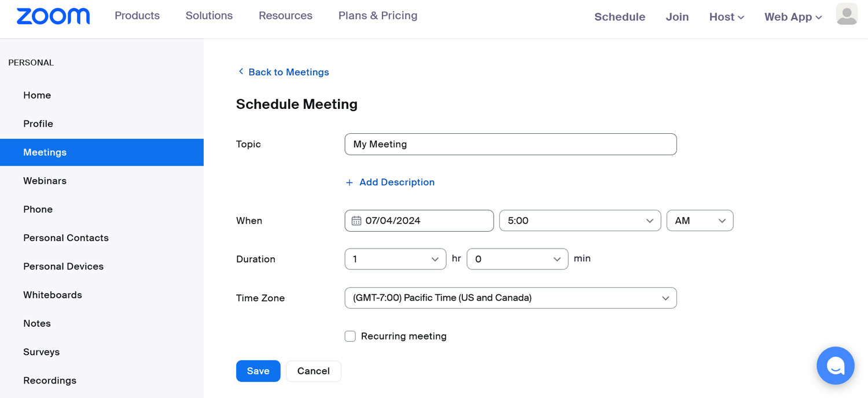Open the AM/PM selector

(700, 221)
